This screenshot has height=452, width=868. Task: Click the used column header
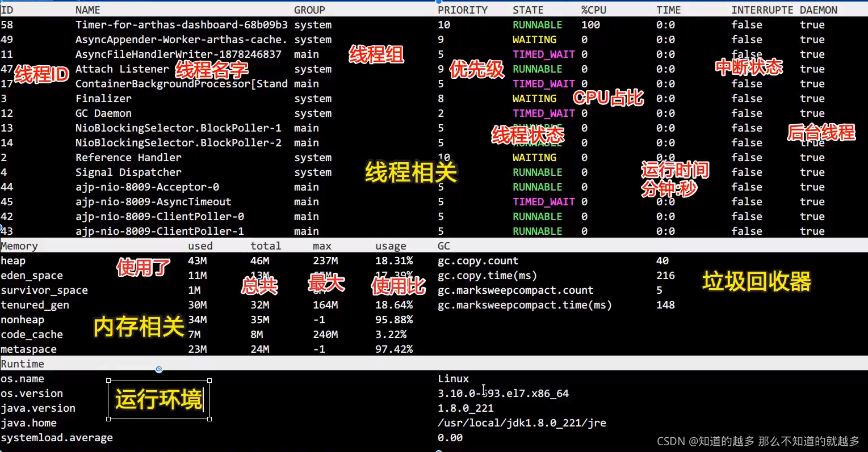click(x=200, y=246)
